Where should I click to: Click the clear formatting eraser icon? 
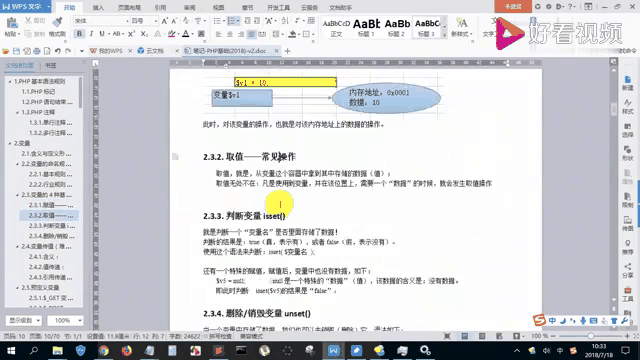coord(186,21)
